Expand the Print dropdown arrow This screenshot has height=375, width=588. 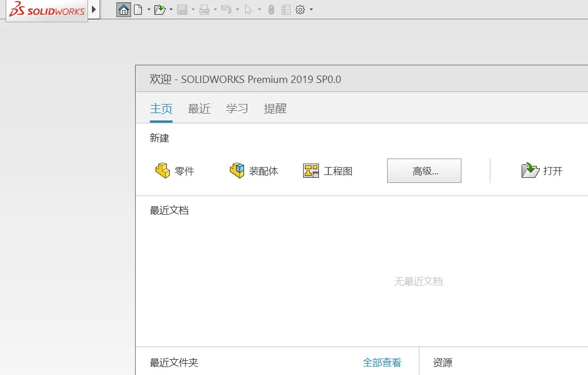215,10
